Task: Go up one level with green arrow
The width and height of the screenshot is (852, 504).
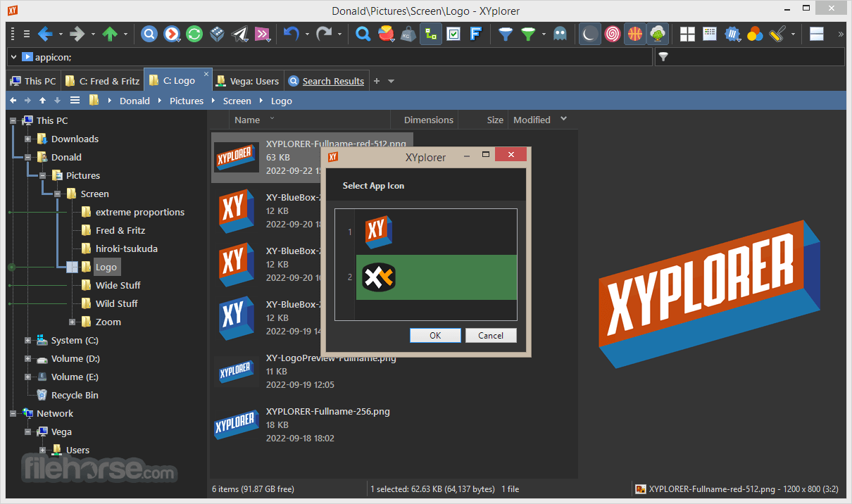Action: (x=110, y=33)
